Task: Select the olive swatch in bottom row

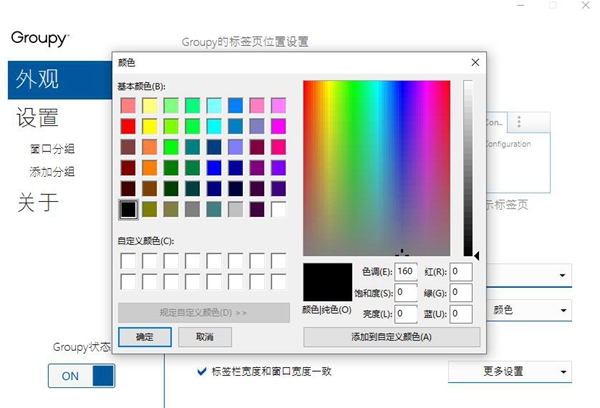Action: tap(150, 209)
